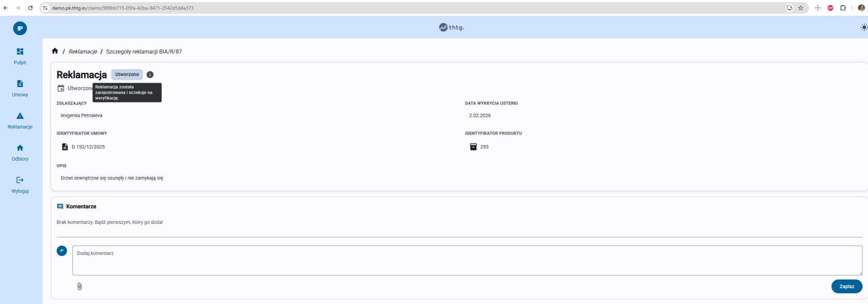Open the browser extensions puzzle icon
This screenshot has width=868, height=304.
(x=843, y=8)
